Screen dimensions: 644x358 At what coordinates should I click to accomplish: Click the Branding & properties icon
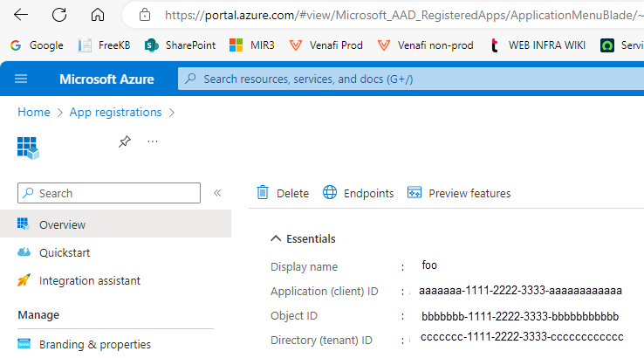click(24, 344)
